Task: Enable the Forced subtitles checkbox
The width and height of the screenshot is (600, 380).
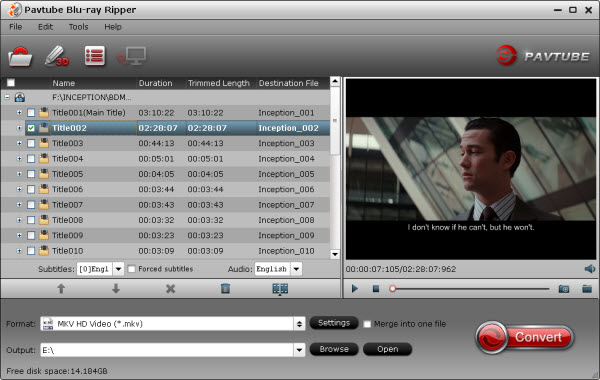Action: 131,269
